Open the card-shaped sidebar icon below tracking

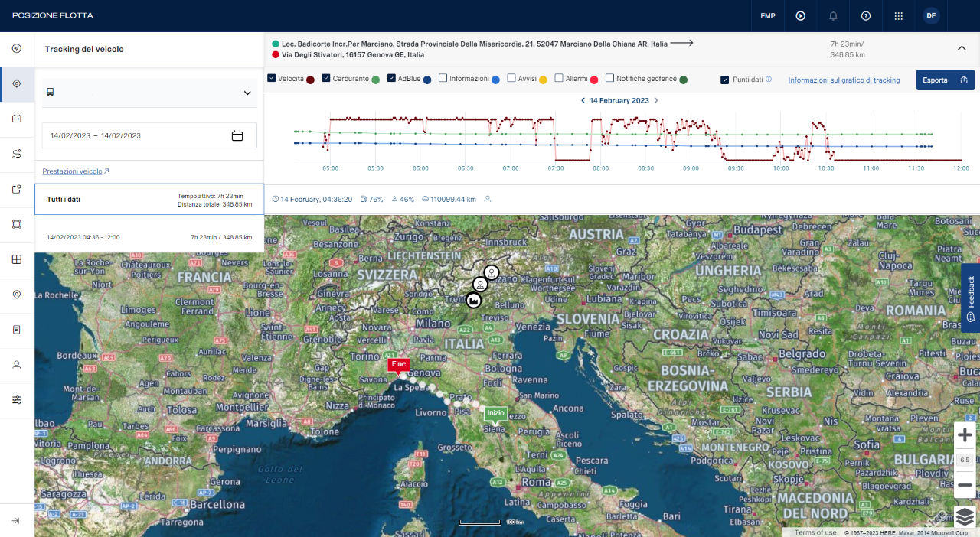pos(17,119)
